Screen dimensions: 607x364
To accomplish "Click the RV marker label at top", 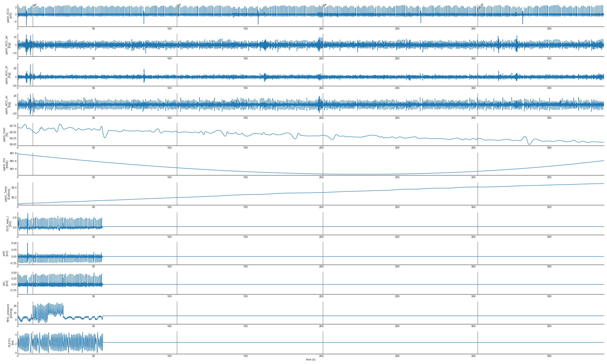I will 179,5.
